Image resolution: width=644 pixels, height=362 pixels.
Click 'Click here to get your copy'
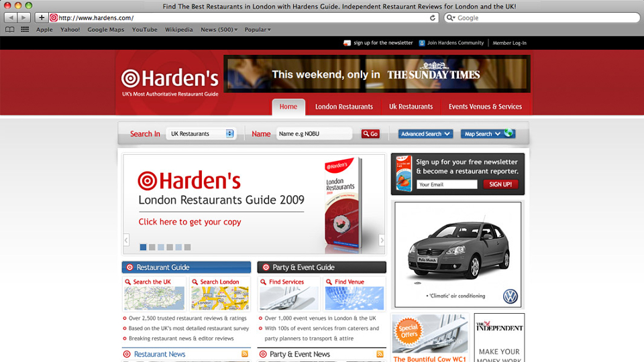[x=190, y=222]
